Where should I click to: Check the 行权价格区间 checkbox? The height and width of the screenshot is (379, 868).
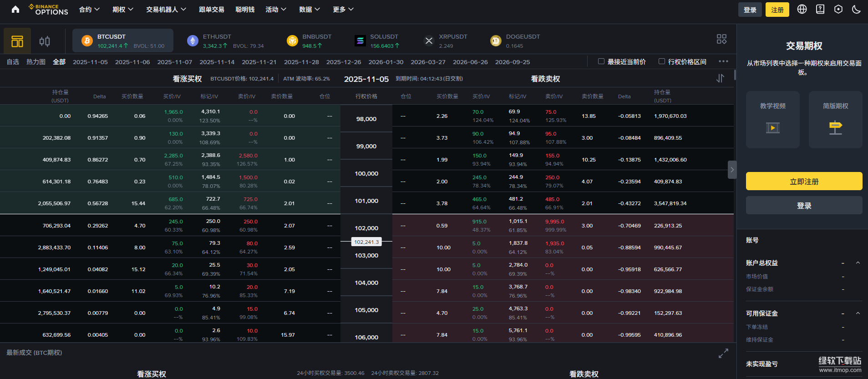662,61
